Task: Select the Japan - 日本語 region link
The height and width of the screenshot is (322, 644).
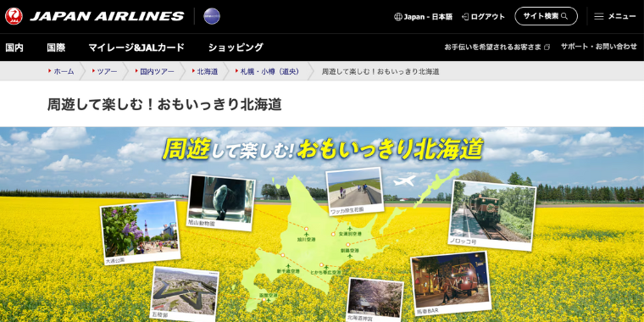Action: click(x=424, y=17)
